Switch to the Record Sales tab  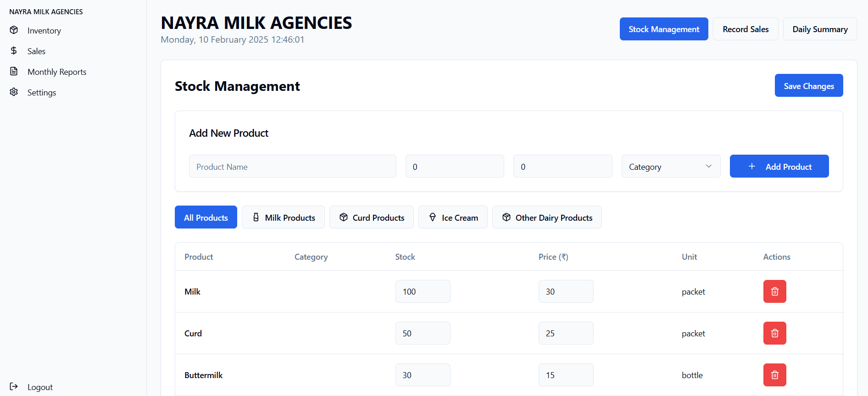[746, 29]
